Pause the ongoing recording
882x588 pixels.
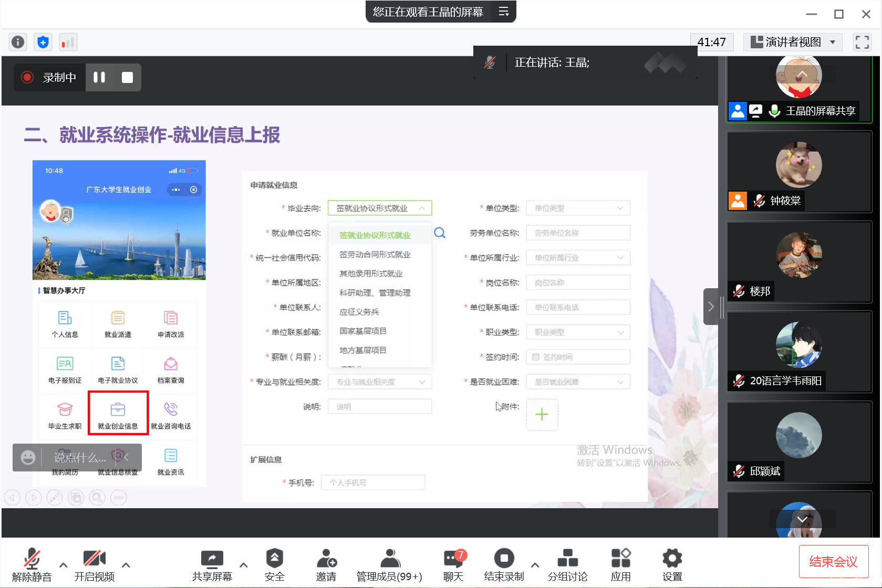99,77
